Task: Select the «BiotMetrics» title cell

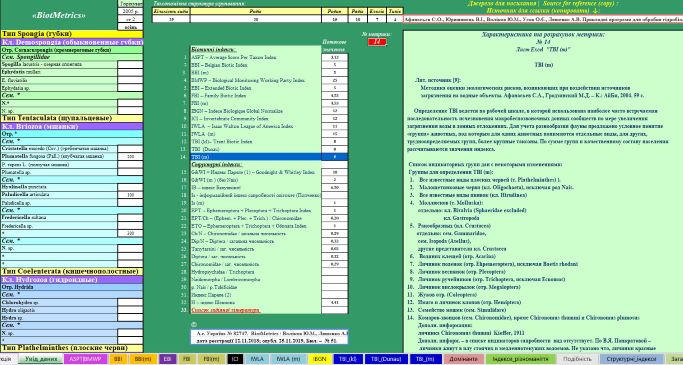Action: [x=59, y=15]
